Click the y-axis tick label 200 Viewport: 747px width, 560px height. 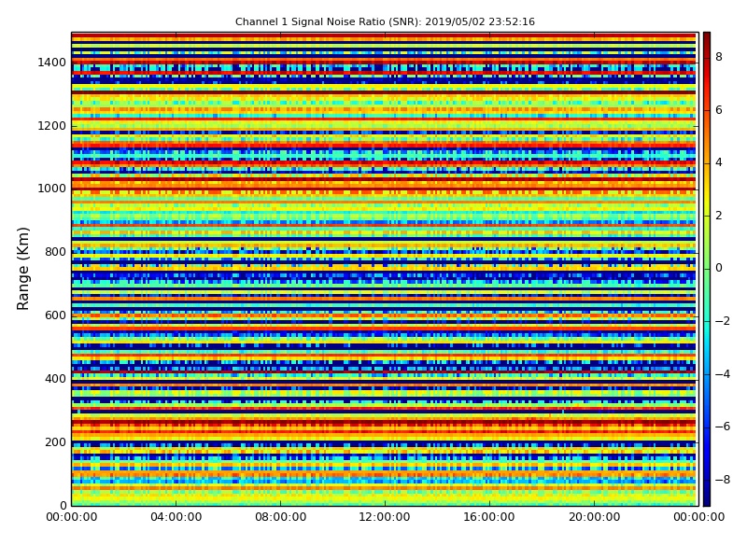55,441
